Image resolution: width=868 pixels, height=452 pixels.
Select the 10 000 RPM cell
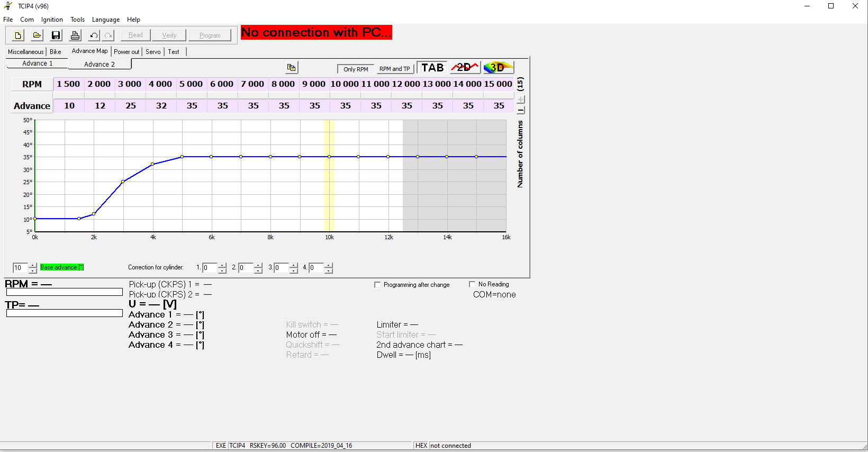click(x=345, y=84)
